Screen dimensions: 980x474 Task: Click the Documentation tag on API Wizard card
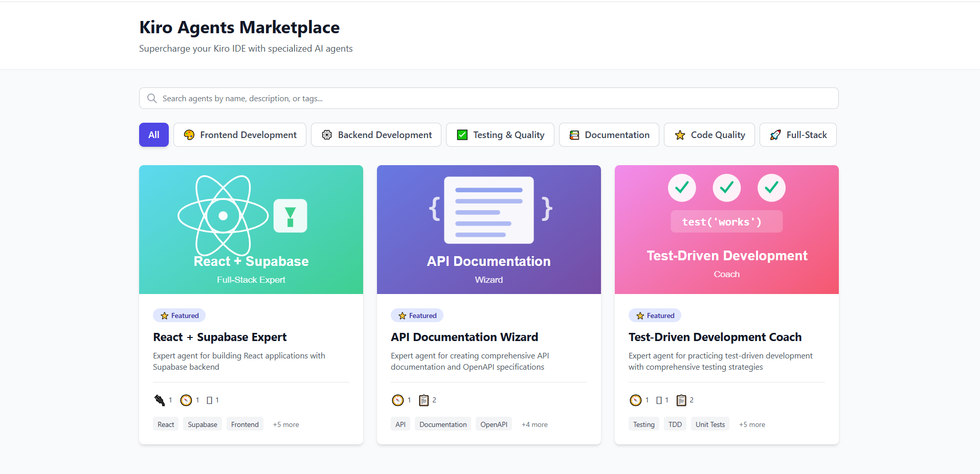coord(443,424)
